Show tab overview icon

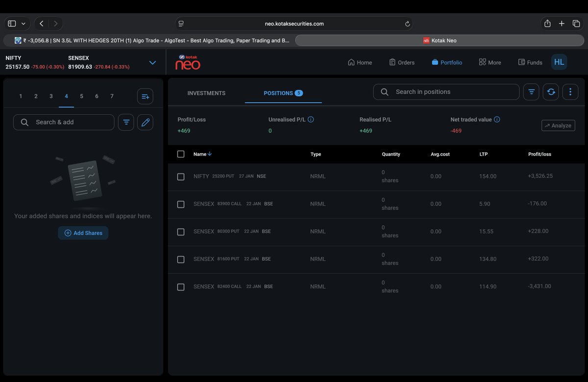576,24
